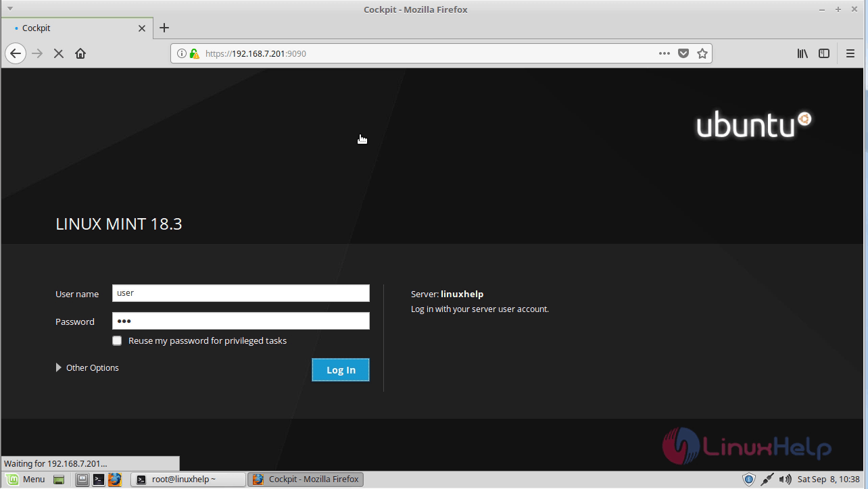Save page to Pocket icon
Image resolution: width=868 pixels, height=489 pixels.
(683, 53)
